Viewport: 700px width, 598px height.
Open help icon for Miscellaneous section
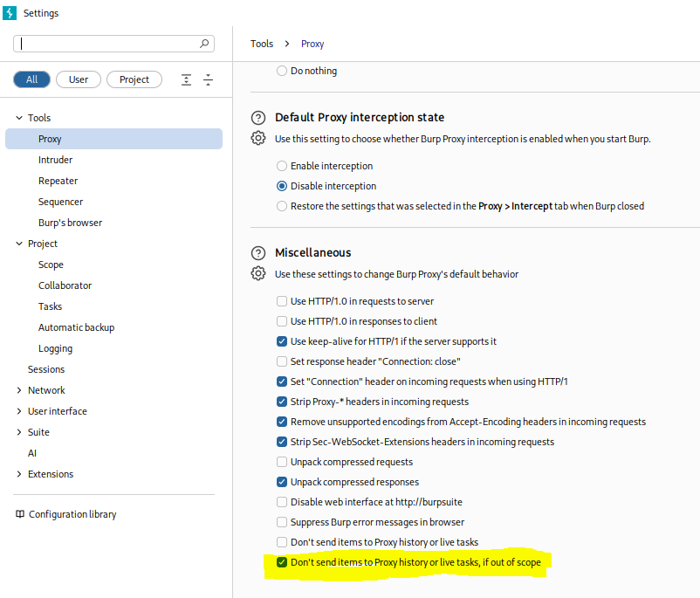pyautogui.click(x=258, y=253)
